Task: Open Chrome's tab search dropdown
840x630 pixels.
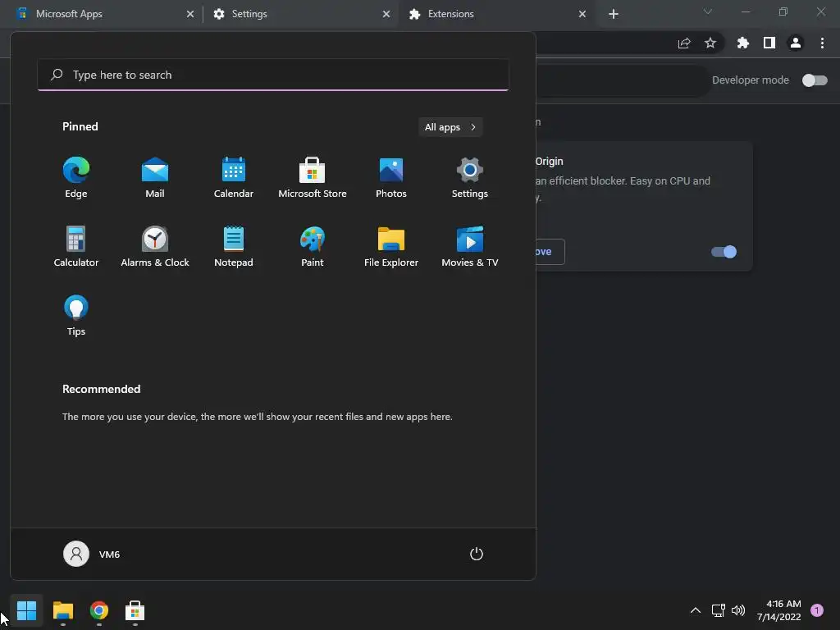Action: pyautogui.click(x=708, y=11)
